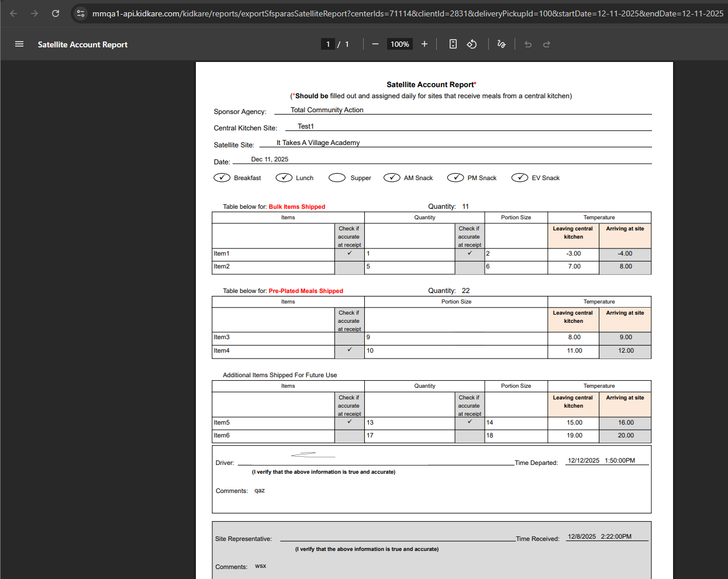
Task: Click the redo annotation icon
Action: tap(546, 44)
